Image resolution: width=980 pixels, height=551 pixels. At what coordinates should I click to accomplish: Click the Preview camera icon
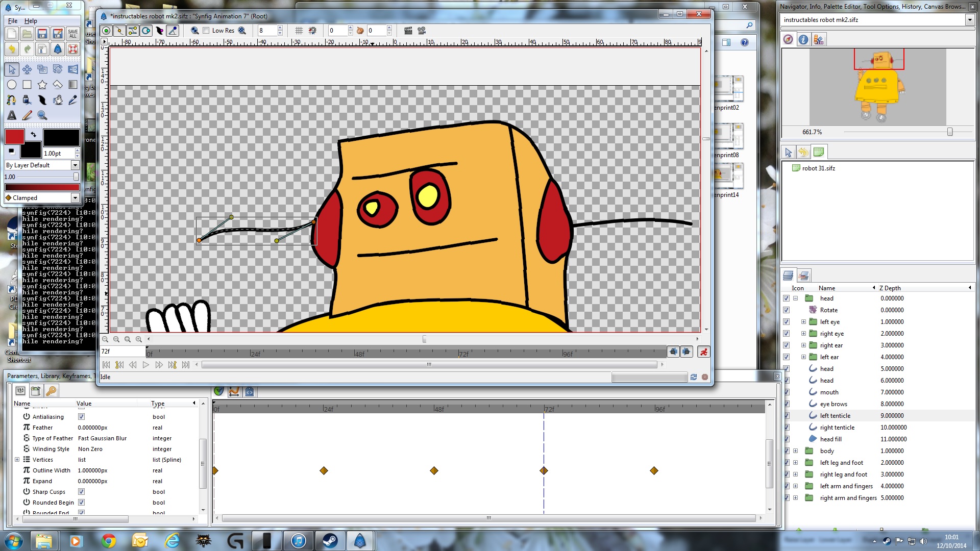point(422,31)
